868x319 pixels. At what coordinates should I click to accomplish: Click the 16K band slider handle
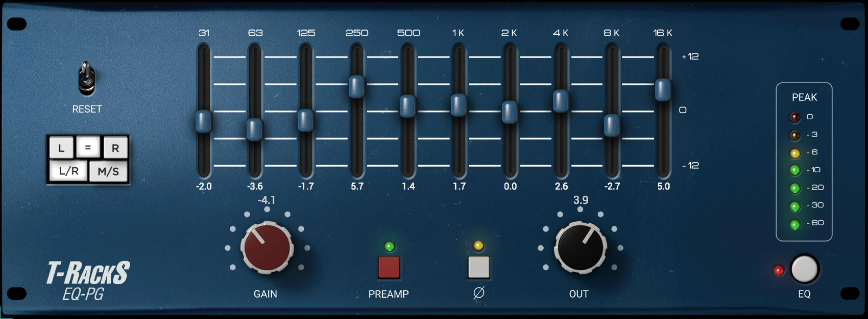tap(663, 90)
